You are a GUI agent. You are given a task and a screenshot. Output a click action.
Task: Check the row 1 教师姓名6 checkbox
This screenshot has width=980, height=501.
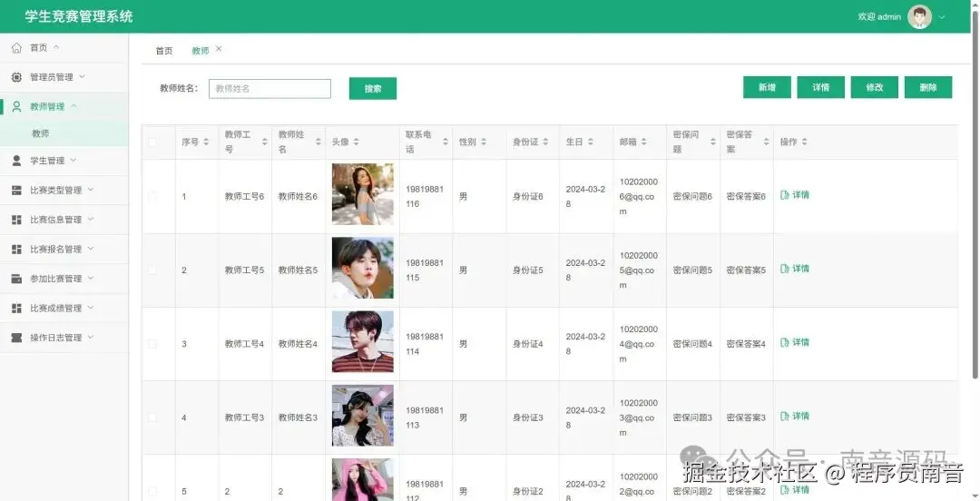152,196
